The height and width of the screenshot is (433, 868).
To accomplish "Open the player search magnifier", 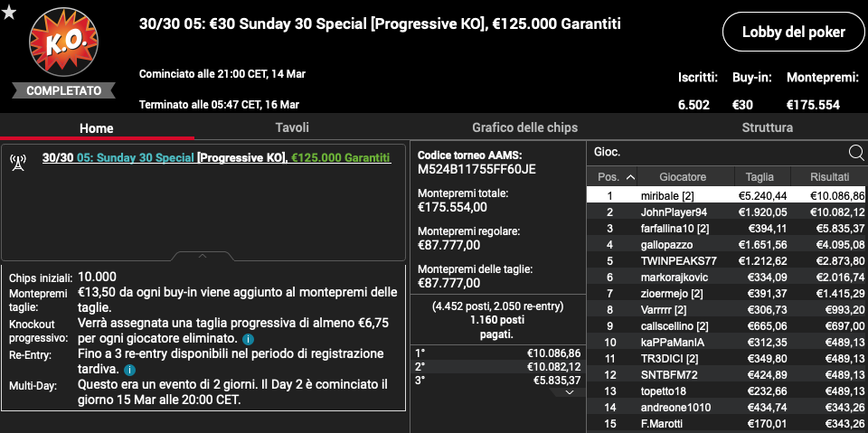I will pyautogui.click(x=856, y=152).
